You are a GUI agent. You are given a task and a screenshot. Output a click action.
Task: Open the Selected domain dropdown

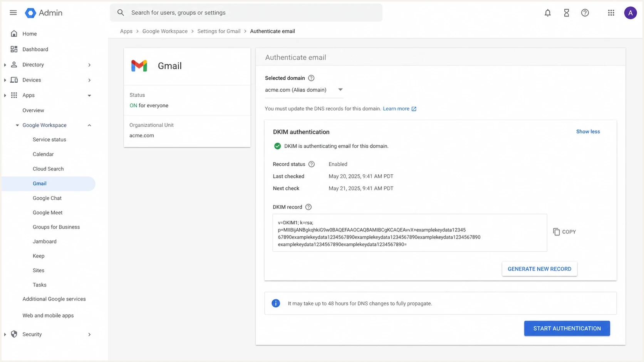[x=304, y=90]
